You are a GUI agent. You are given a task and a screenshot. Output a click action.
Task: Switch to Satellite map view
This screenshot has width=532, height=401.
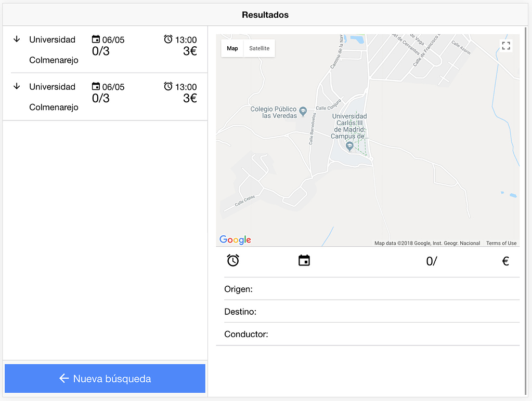click(x=259, y=48)
